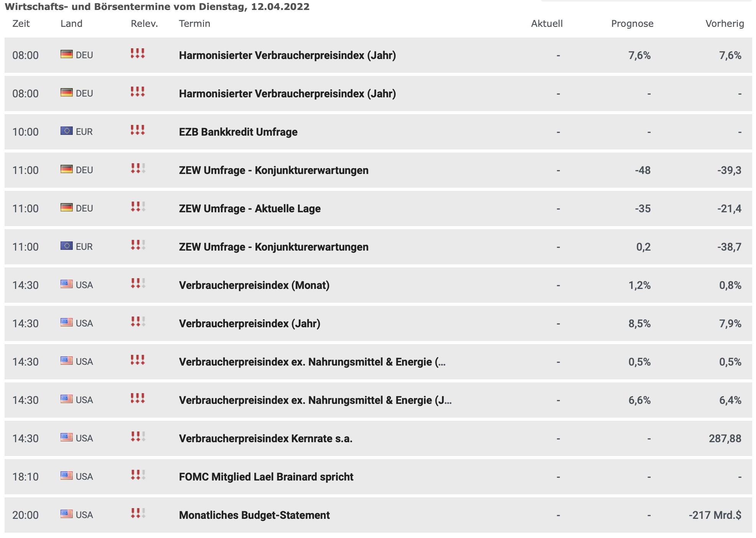The image size is (756, 538).
Task: Open Harmonisierter Verbraucherpreisindex with 7,6% forecast
Action: 288,55
